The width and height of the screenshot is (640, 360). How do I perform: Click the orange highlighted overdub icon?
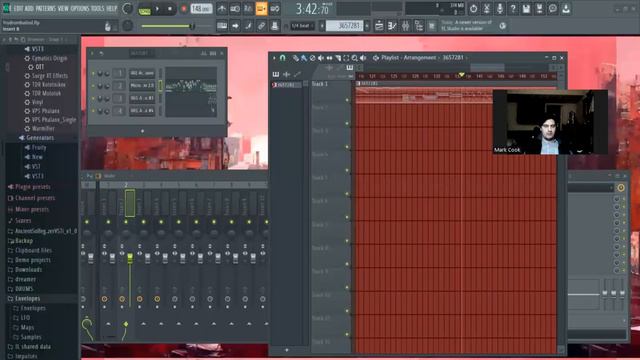point(261,9)
